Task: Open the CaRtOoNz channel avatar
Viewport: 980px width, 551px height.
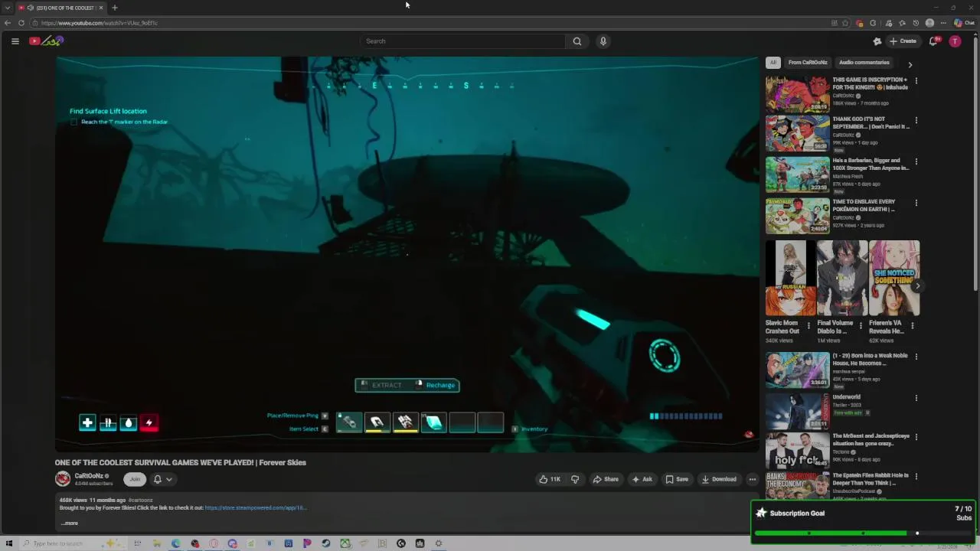Action: (x=63, y=479)
